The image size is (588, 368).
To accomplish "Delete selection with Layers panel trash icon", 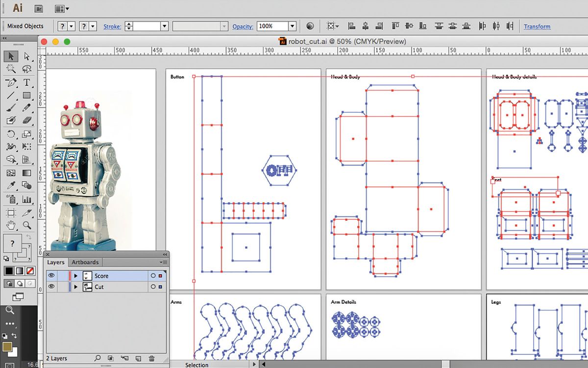I will click(151, 359).
